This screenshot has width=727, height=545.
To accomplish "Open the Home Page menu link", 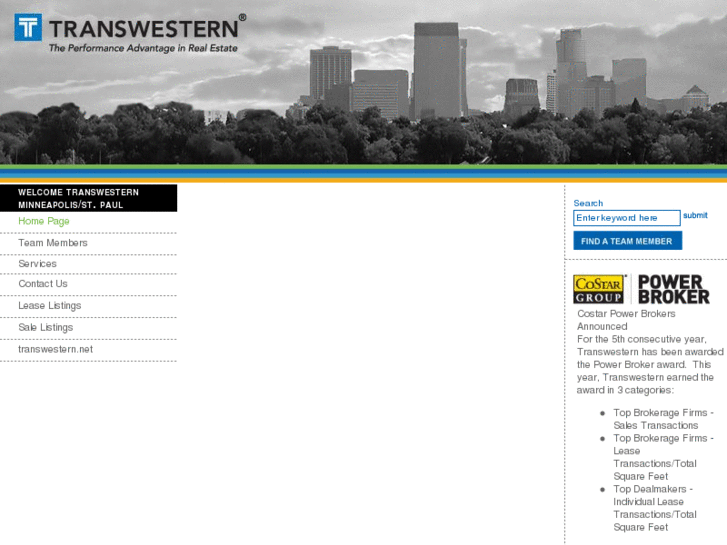I will click(44, 221).
